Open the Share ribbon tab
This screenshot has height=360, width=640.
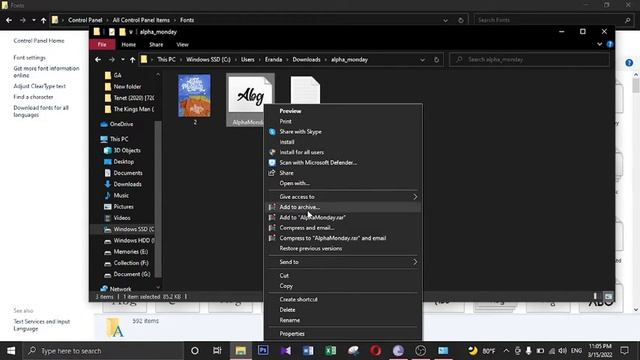pos(156,44)
